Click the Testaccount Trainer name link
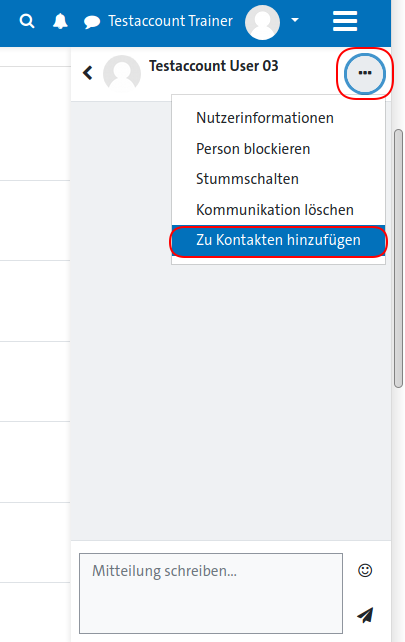 (x=170, y=21)
